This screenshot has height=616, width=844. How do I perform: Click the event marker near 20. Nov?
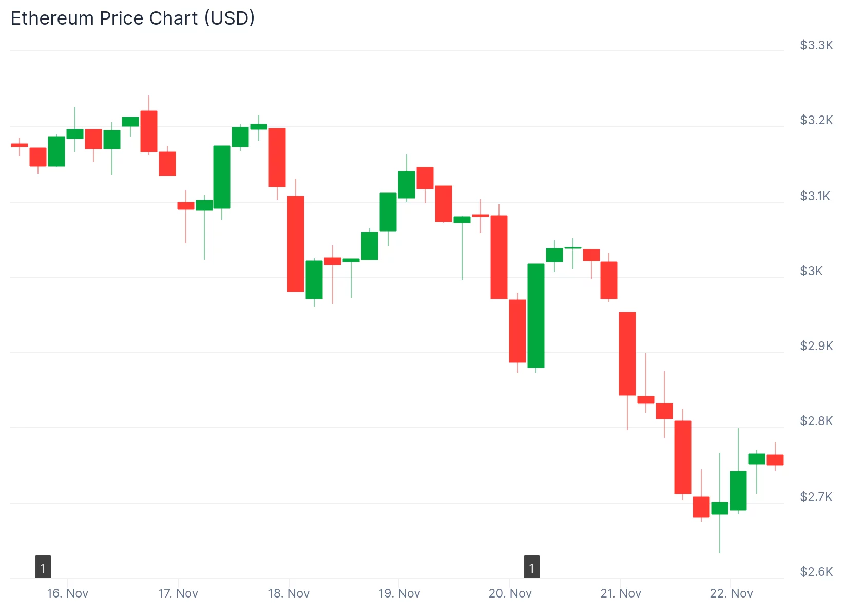[531, 567]
